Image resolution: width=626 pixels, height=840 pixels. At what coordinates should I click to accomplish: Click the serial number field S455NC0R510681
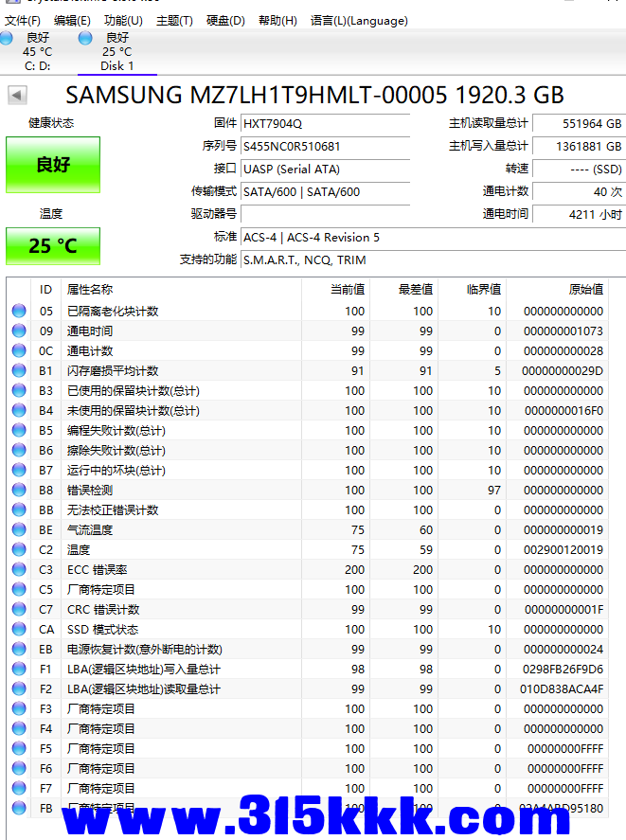[326, 146]
